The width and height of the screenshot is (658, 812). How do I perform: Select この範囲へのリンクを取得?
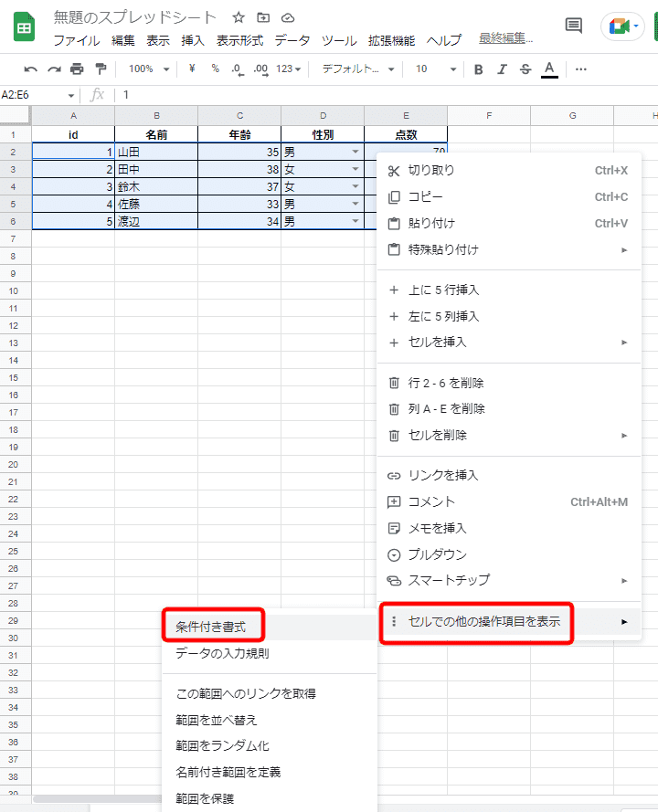point(270,694)
